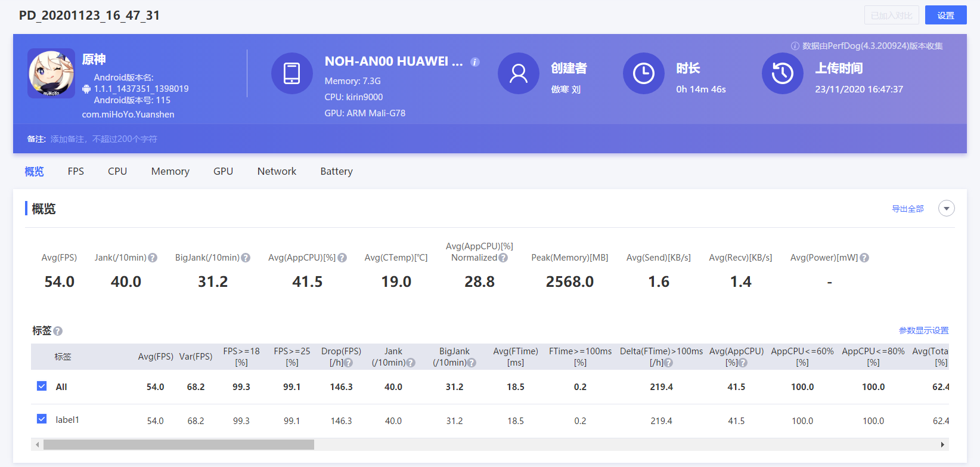The width and height of the screenshot is (980, 467).
Task: Switch to the GPU tab
Action: [224, 171]
